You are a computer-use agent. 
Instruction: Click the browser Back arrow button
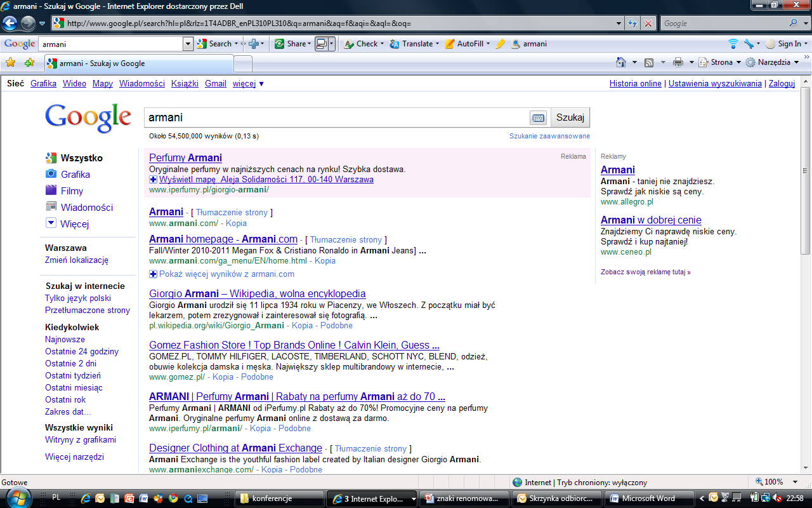tap(10, 23)
